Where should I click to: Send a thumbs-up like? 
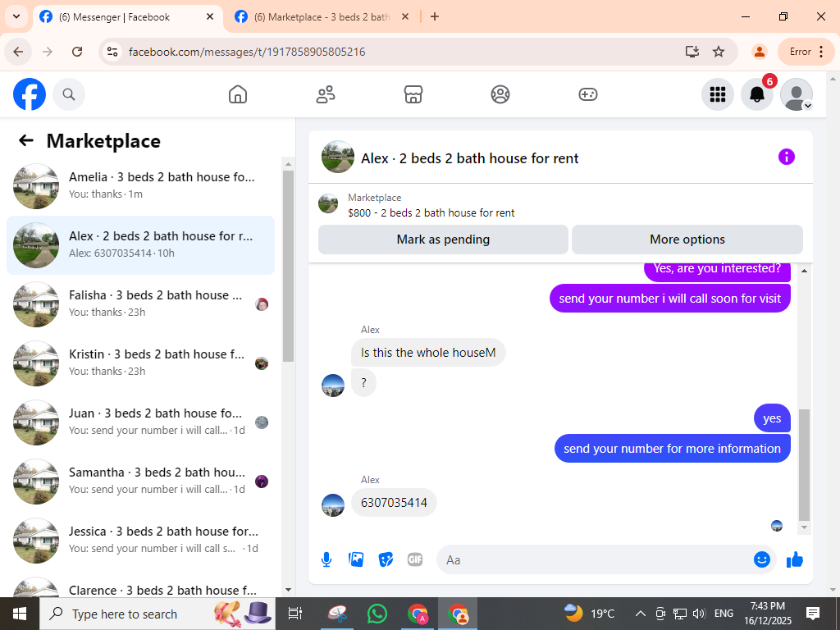[x=795, y=559]
